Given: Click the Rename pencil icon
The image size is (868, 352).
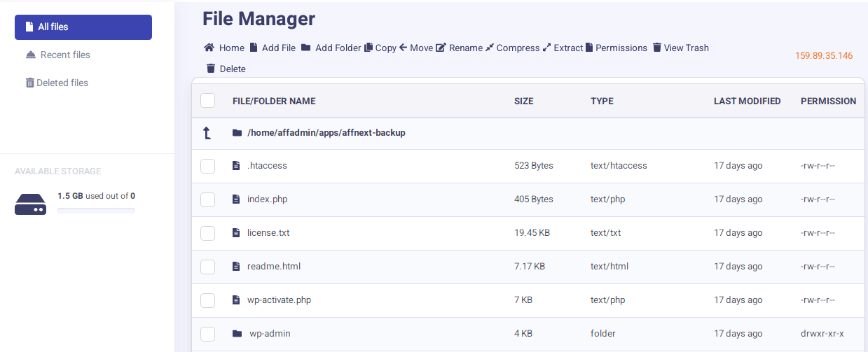Looking at the screenshot, I should tap(441, 48).
